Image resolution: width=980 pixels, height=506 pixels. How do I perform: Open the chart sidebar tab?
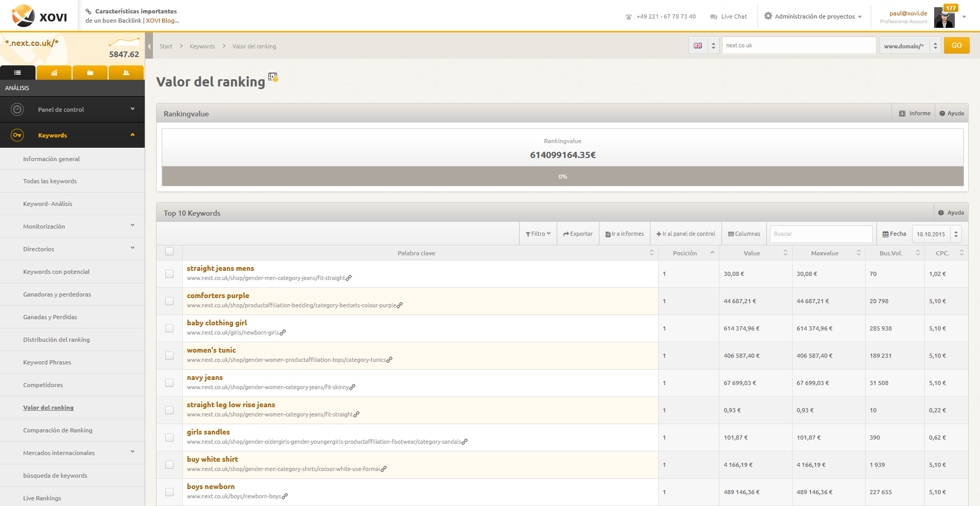(x=54, y=73)
